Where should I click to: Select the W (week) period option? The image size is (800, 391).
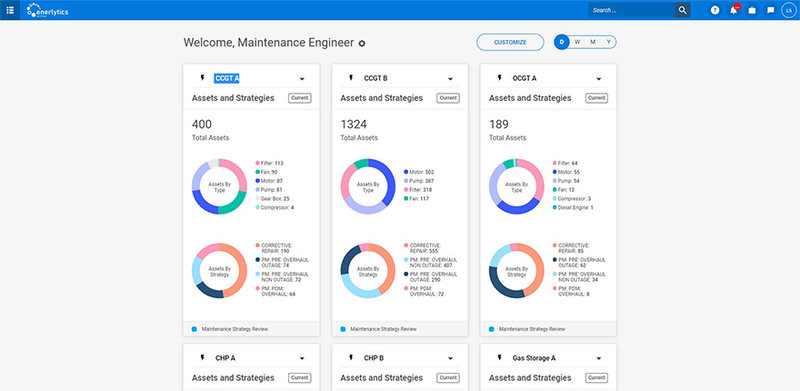pyautogui.click(x=577, y=42)
